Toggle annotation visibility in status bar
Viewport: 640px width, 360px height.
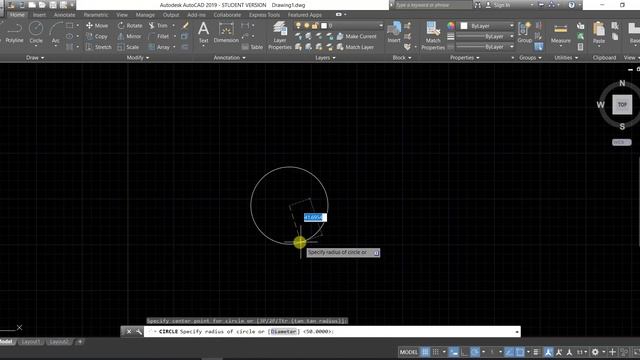tap(548, 352)
